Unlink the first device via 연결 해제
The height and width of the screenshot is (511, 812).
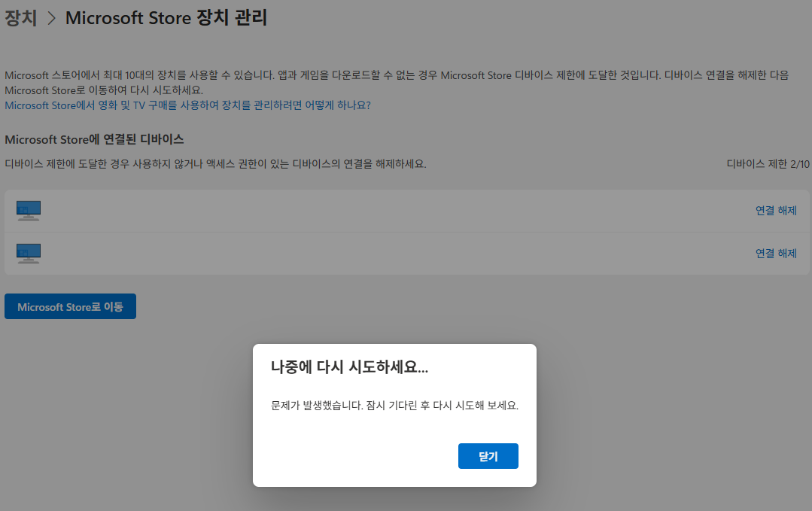pos(775,210)
